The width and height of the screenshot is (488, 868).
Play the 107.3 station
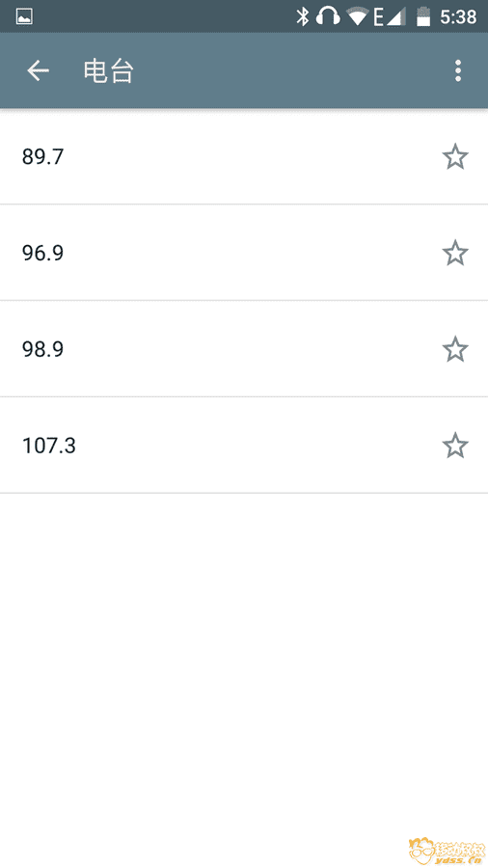click(244, 446)
